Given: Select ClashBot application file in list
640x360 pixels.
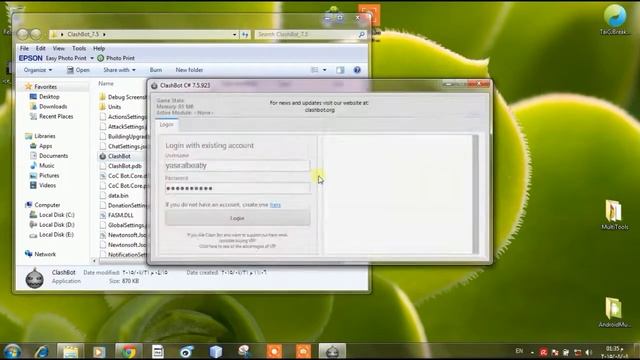Looking at the screenshot, I should [x=119, y=156].
